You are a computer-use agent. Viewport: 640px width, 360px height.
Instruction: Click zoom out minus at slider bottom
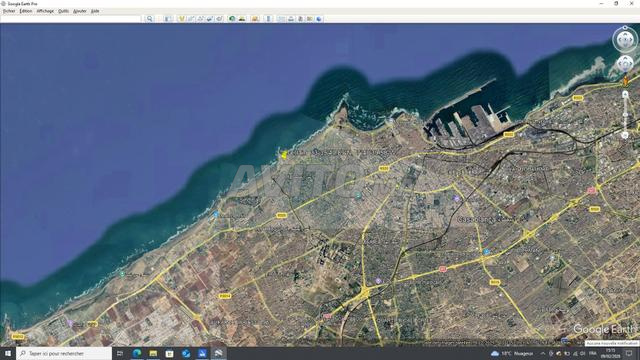pyautogui.click(x=625, y=135)
